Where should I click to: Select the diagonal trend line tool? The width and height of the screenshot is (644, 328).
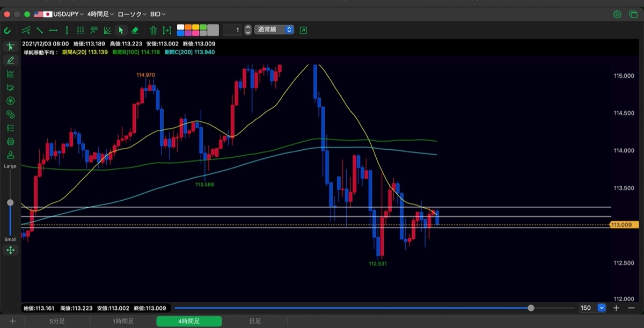click(40, 30)
